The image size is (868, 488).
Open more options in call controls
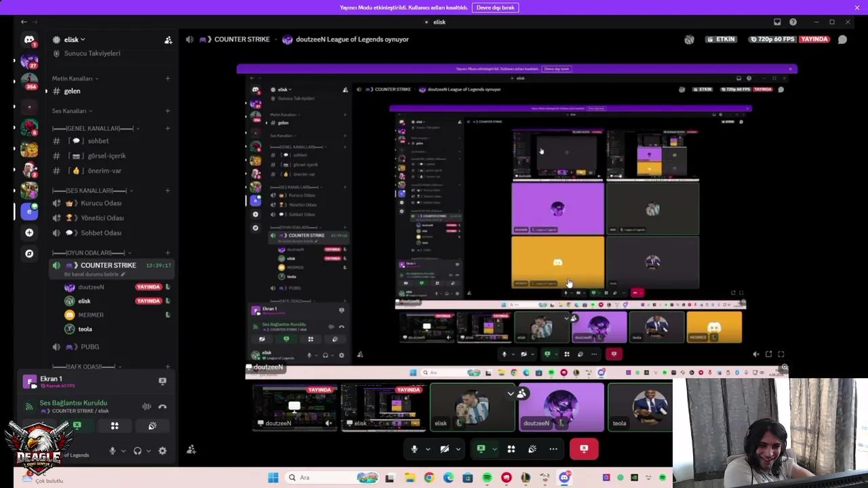[553, 449]
